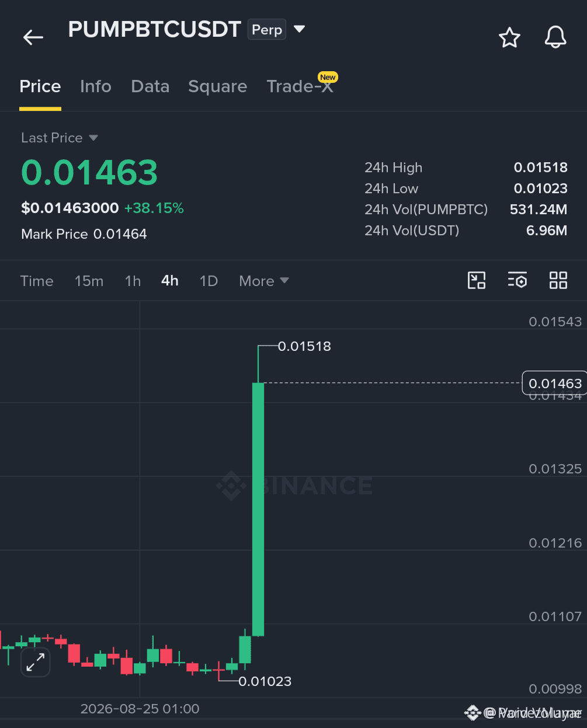Expand chart to fullscreen
Viewport: 587px width, 728px height.
pos(36,662)
